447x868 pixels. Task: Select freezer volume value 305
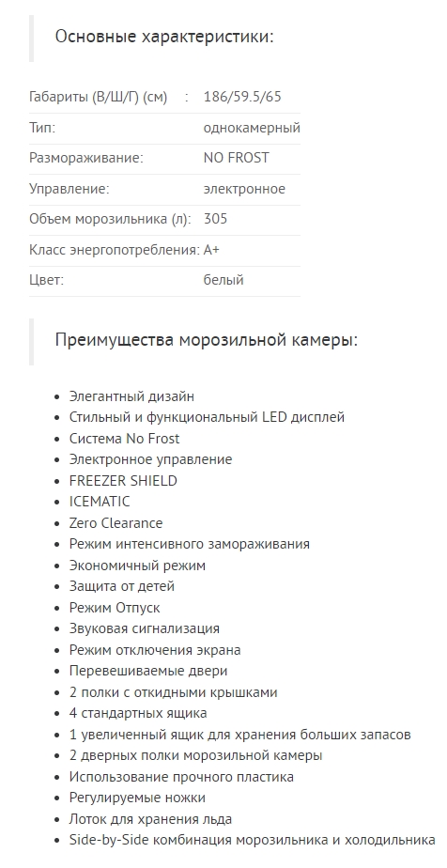click(215, 219)
